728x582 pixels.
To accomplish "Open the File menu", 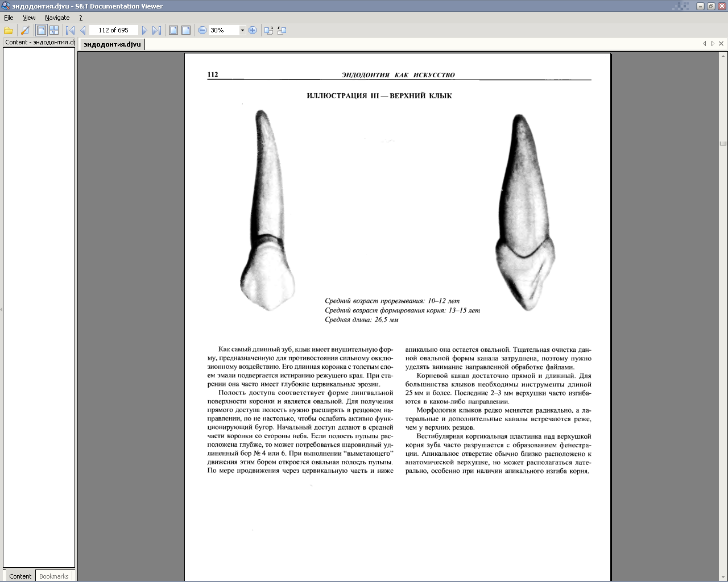I will pos(9,18).
